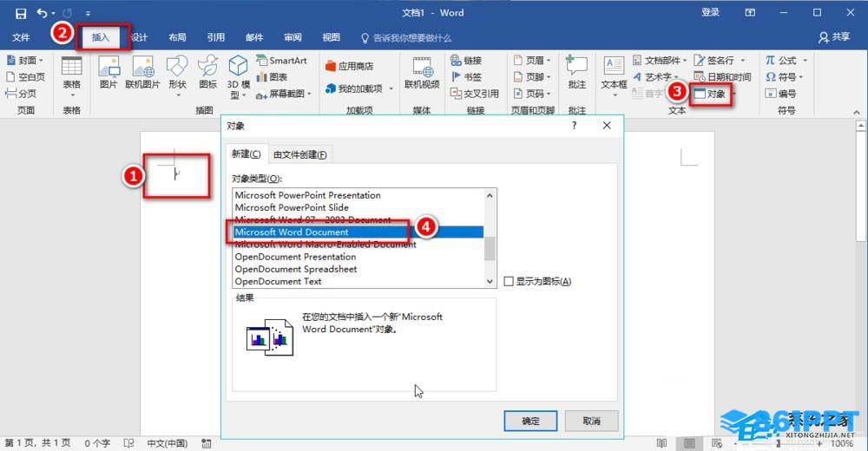Insert a 3D model (3D 模型)

238,77
